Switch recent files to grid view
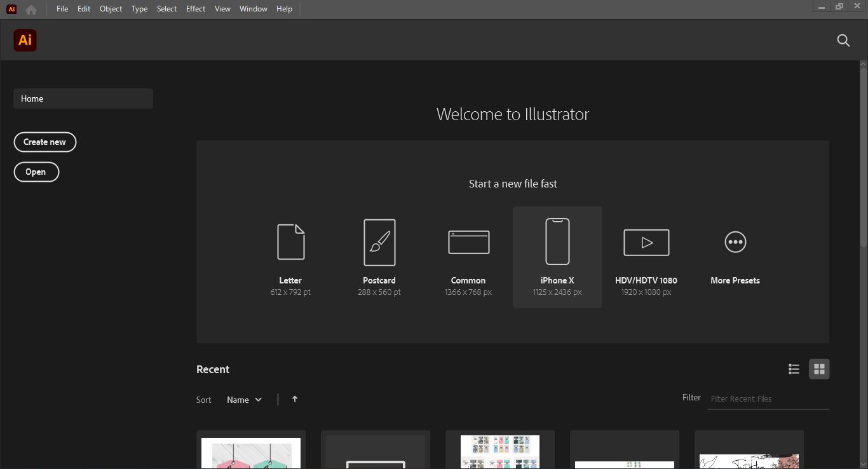This screenshot has height=469, width=868. tap(819, 369)
